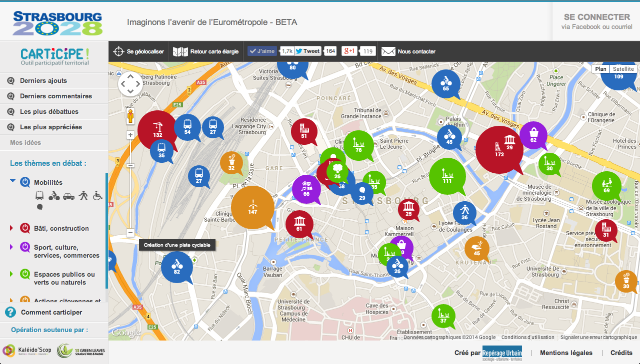This screenshot has width=640, height=364.
Task: Click the pedestrian filter icon under Mobilités
Action: [x=83, y=196]
